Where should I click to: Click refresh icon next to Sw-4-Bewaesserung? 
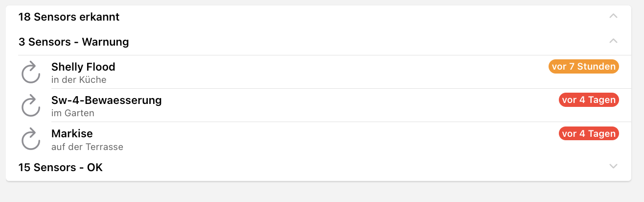(x=31, y=106)
